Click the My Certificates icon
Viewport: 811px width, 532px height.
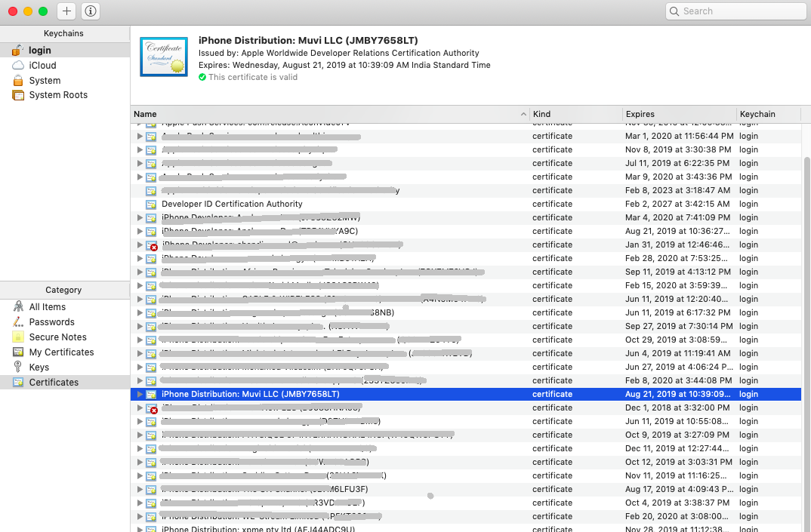tap(18, 352)
